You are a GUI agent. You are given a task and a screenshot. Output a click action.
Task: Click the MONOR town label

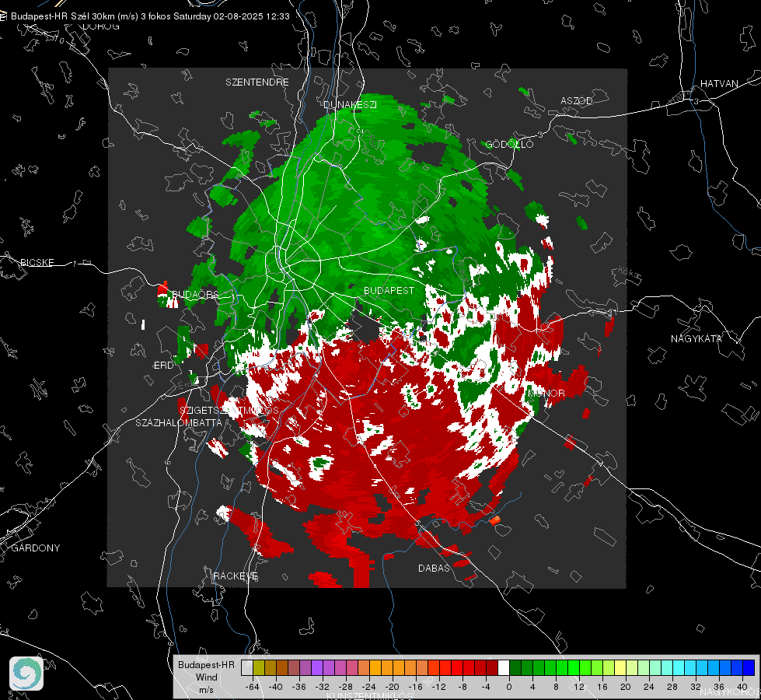pyautogui.click(x=546, y=393)
